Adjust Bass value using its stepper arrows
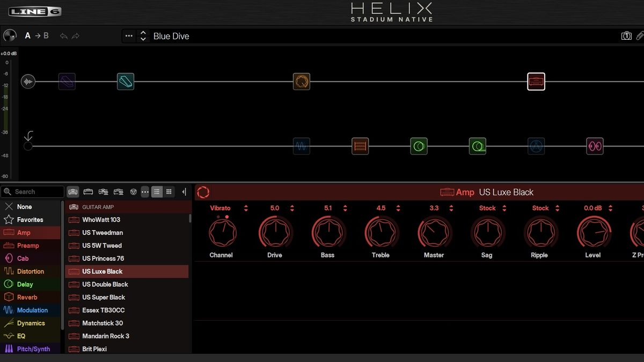Image resolution: width=644 pixels, height=362 pixels. (x=345, y=208)
